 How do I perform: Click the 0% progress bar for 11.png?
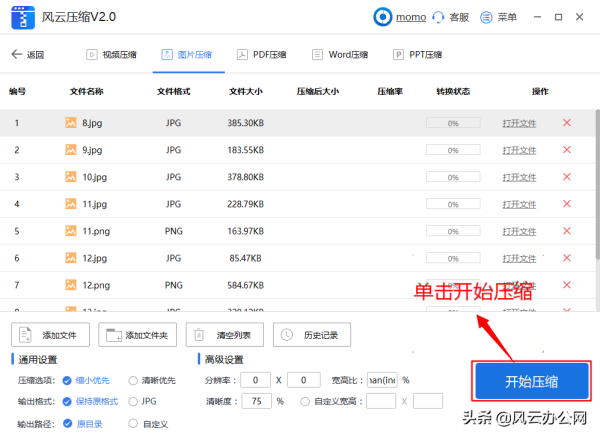point(453,231)
